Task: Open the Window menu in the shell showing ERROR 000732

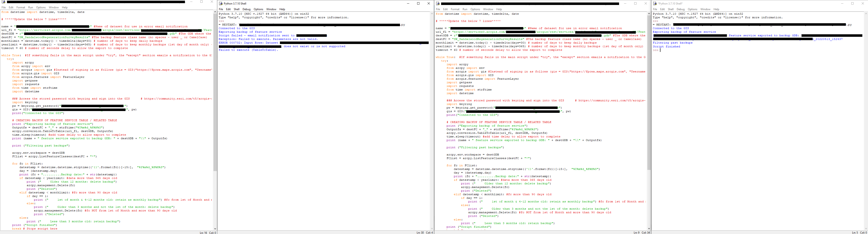Action: point(271,9)
